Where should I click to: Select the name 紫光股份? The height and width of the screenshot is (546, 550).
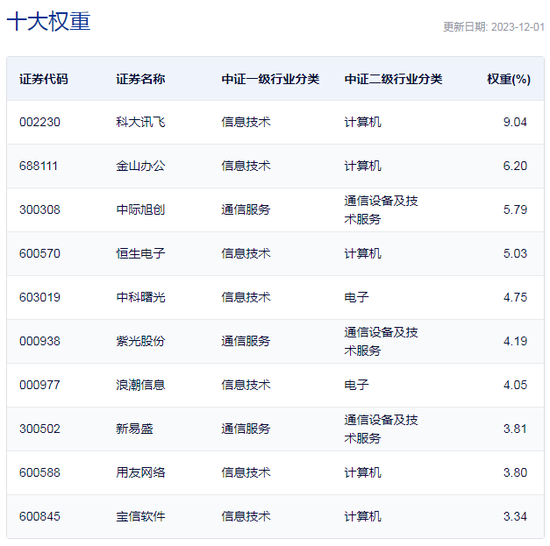[140, 341]
